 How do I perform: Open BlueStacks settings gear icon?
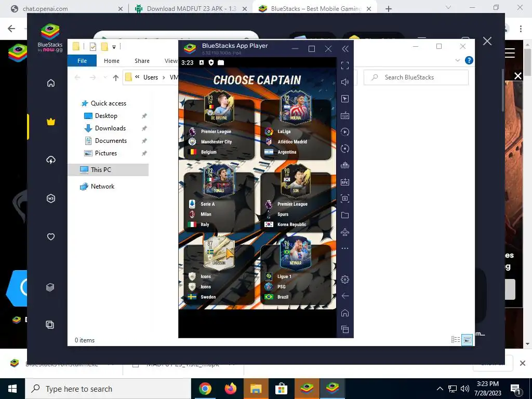[345, 280]
